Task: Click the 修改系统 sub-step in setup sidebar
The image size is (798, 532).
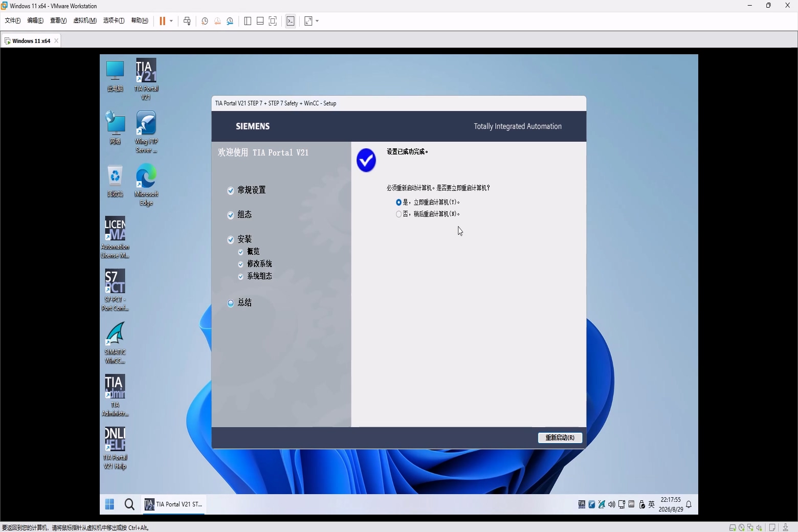Action: (x=255, y=264)
